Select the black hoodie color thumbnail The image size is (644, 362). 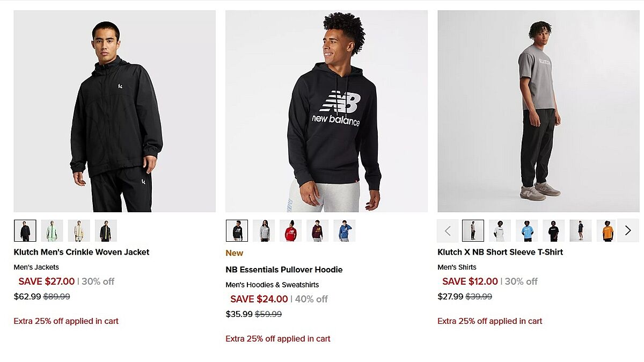click(237, 230)
